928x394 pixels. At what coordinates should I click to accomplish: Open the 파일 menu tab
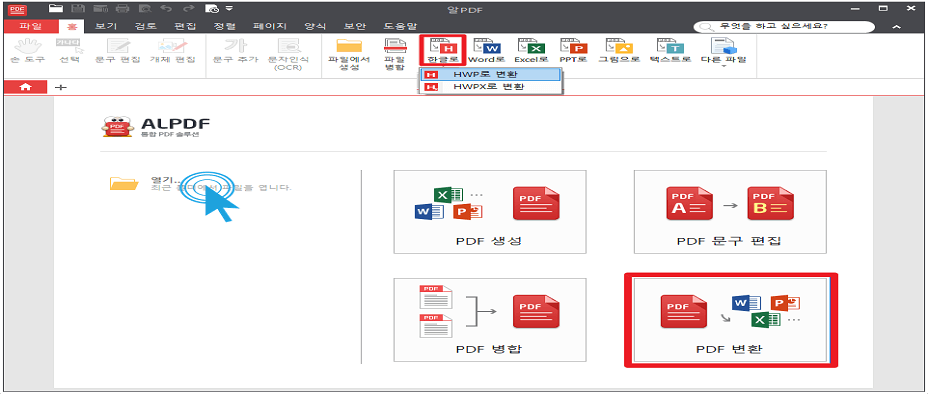tap(30, 26)
